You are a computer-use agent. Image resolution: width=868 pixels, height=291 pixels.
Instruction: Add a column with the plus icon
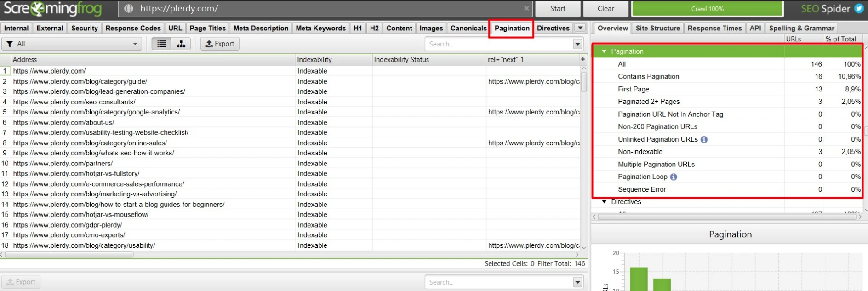click(x=583, y=59)
